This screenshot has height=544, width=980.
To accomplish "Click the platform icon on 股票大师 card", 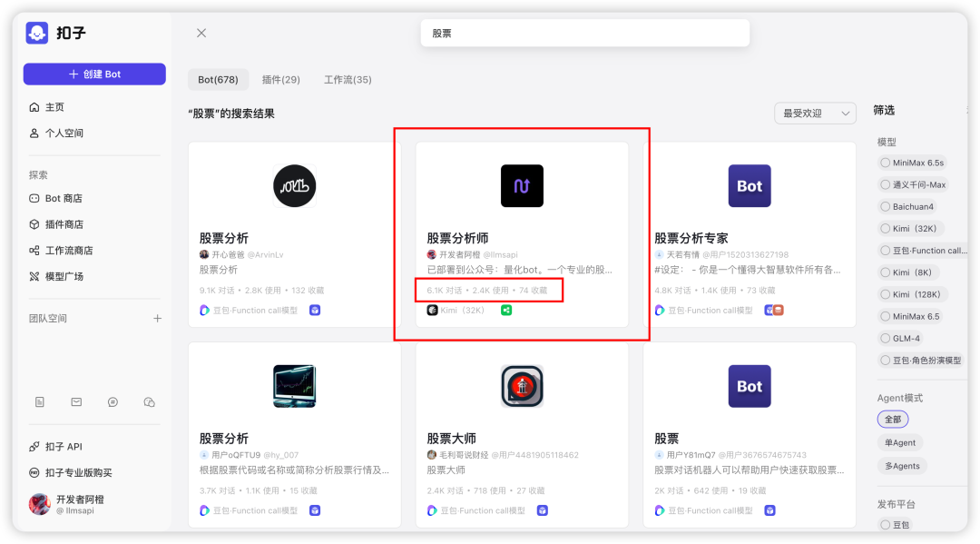I will coord(543,510).
